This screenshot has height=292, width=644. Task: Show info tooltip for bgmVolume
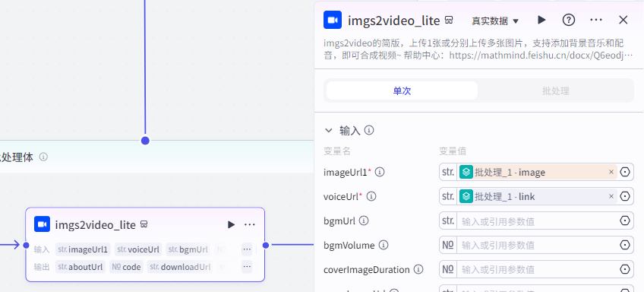pos(384,245)
